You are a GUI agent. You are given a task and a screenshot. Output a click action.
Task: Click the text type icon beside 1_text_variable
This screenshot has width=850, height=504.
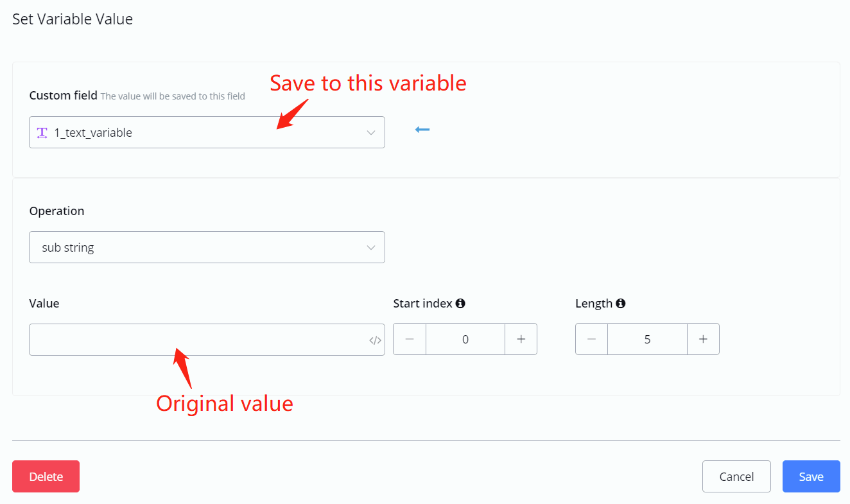click(x=42, y=133)
